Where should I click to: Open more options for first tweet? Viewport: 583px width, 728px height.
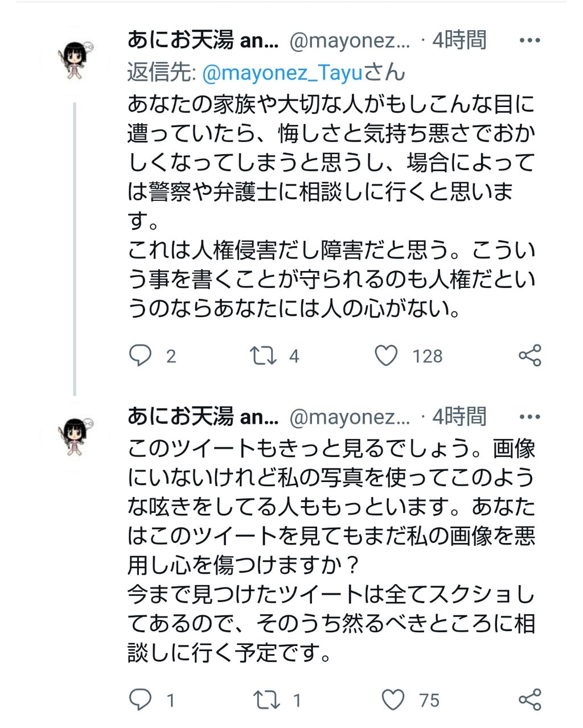[529, 40]
